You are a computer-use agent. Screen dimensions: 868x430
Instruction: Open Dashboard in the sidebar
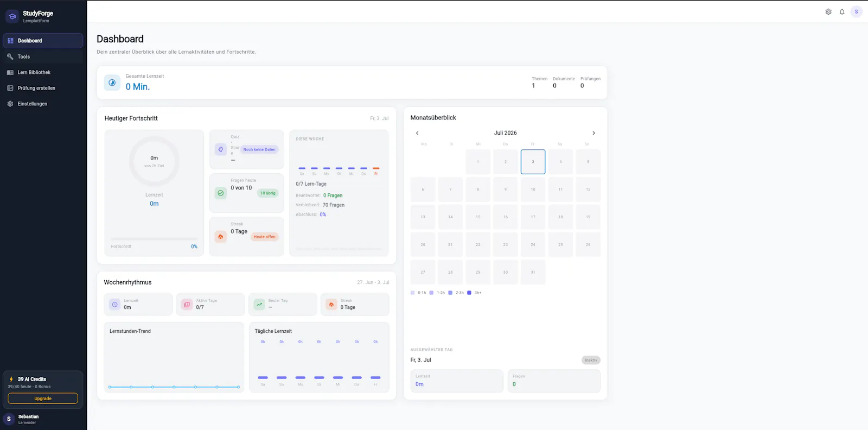(43, 41)
